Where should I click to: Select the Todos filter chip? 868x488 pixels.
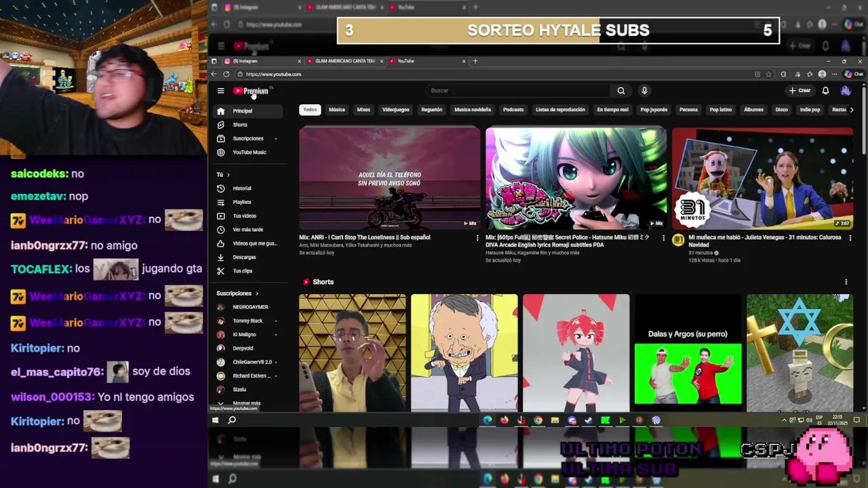tap(310, 110)
